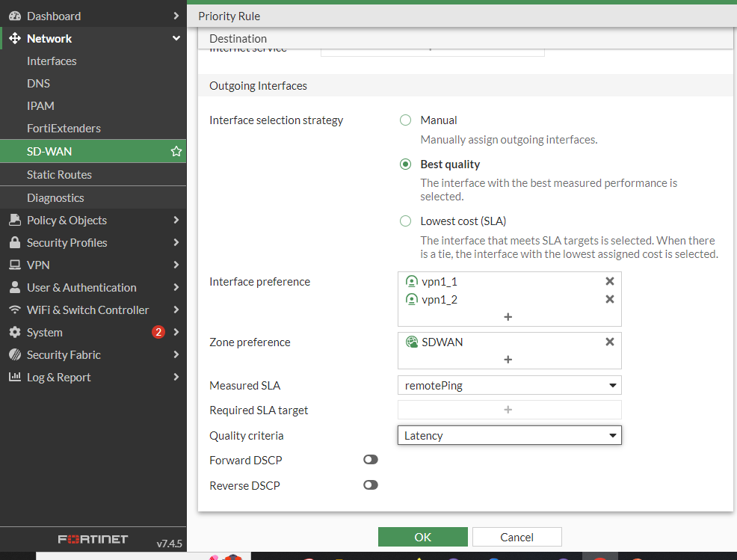Screen dimensions: 737x560
Task: Click the OK button
Action: pyautogui.click(x=422, y=537)
